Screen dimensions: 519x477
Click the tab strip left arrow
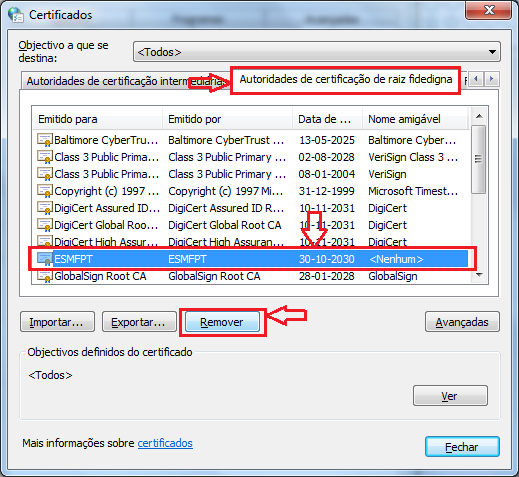[476, 79]
